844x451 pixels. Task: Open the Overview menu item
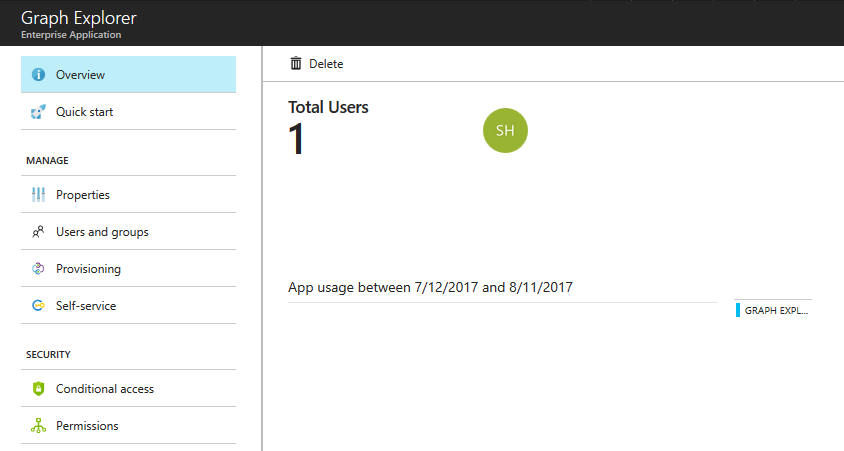click(128, 74)
